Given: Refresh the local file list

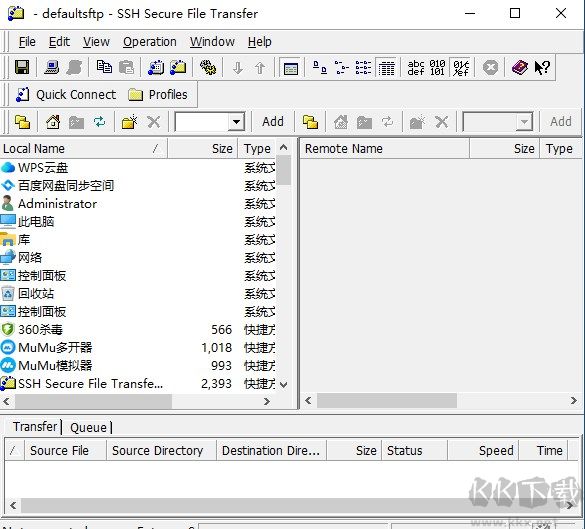Looking at the screenshot, I should coord(99,122).
